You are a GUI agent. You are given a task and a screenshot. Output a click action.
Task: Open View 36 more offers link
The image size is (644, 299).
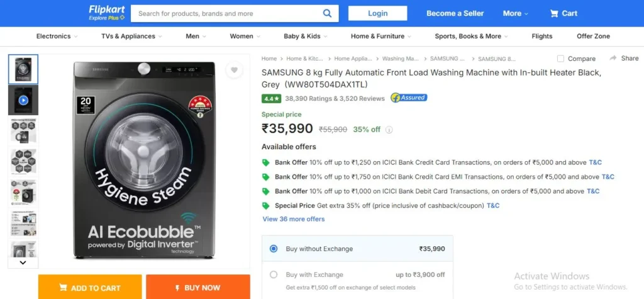294,219
